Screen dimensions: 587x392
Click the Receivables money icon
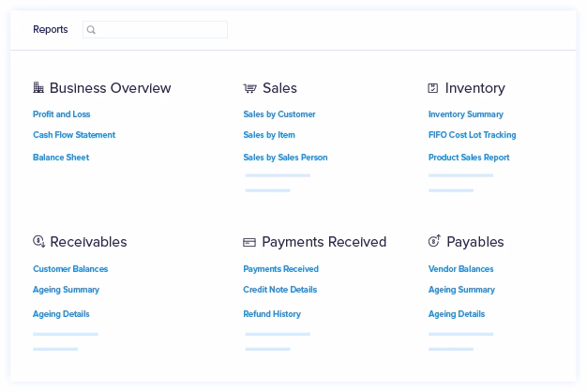[38, 242]
